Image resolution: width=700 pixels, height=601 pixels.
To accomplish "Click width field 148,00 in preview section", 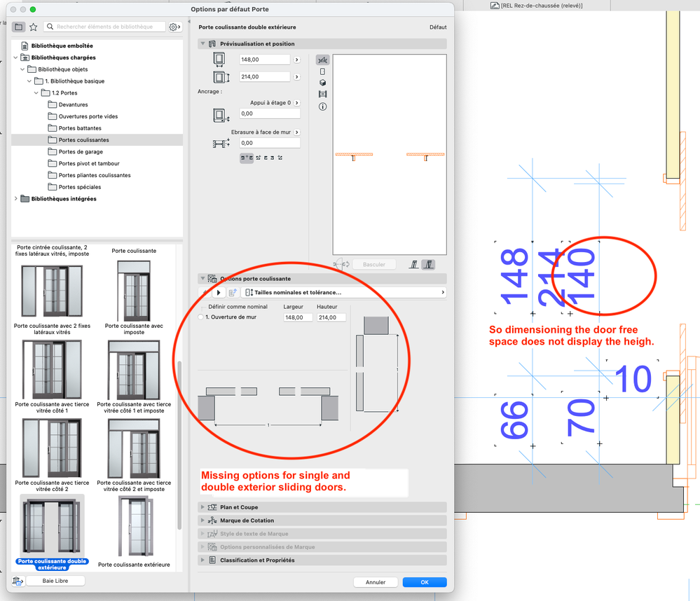I will (265, 60).
